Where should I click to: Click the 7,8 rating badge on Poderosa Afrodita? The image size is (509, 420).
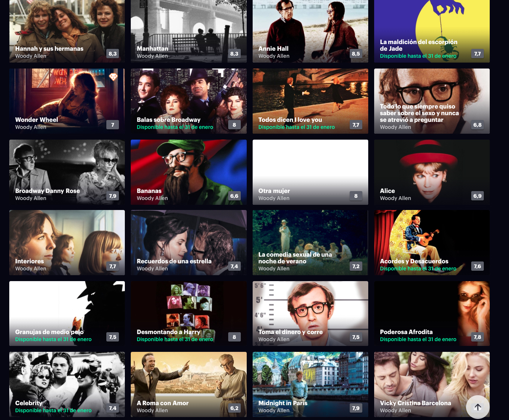coord(477,337)
